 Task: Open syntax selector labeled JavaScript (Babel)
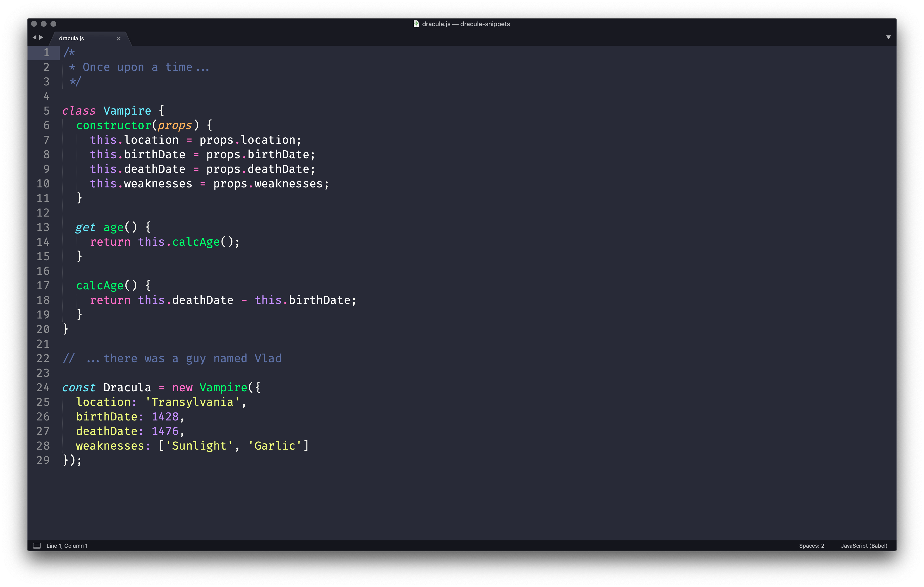click(864, 545)
